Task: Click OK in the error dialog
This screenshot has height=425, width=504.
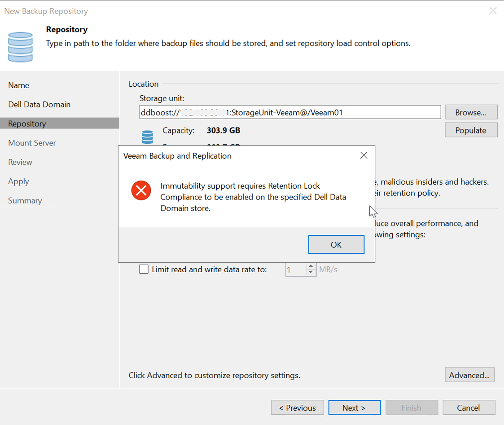Action: 336,244
